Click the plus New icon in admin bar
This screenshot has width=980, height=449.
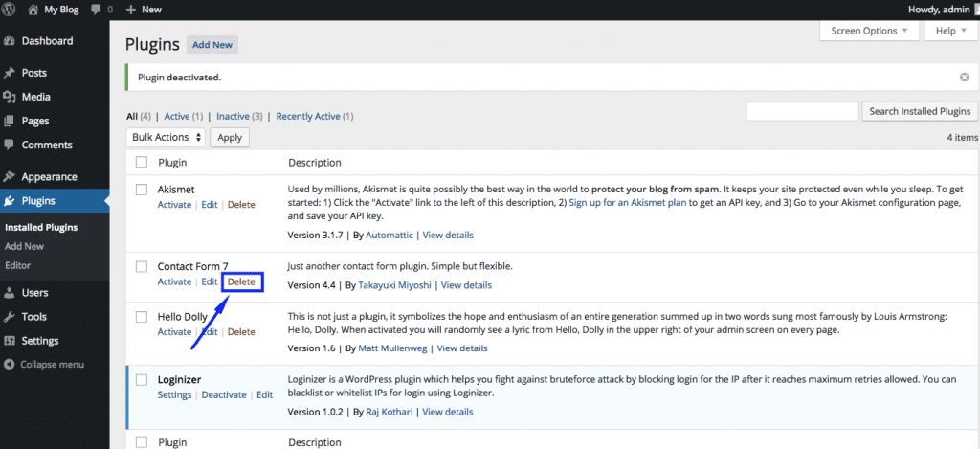click(x=130, y=10)
